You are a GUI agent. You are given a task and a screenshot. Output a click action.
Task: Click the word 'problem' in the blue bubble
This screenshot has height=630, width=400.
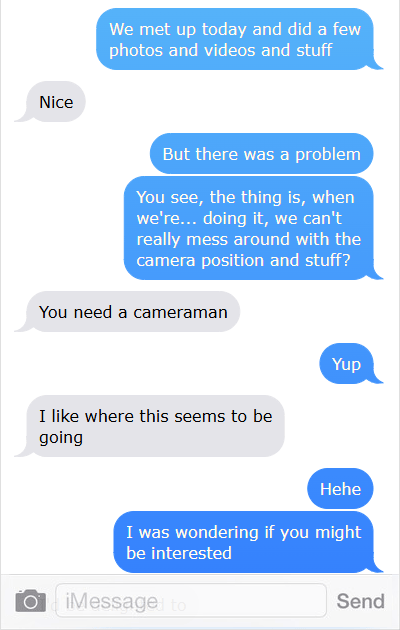(x=328, y=155)
